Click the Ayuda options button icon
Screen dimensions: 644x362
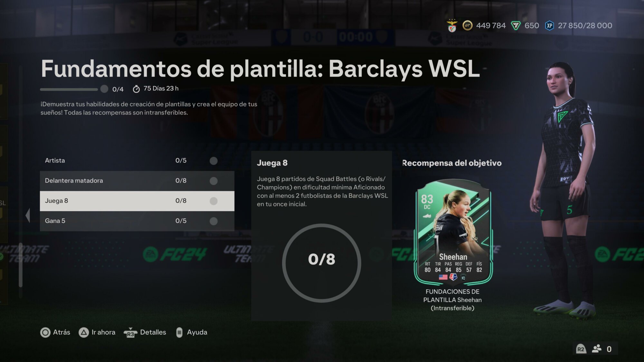point(179,332)
